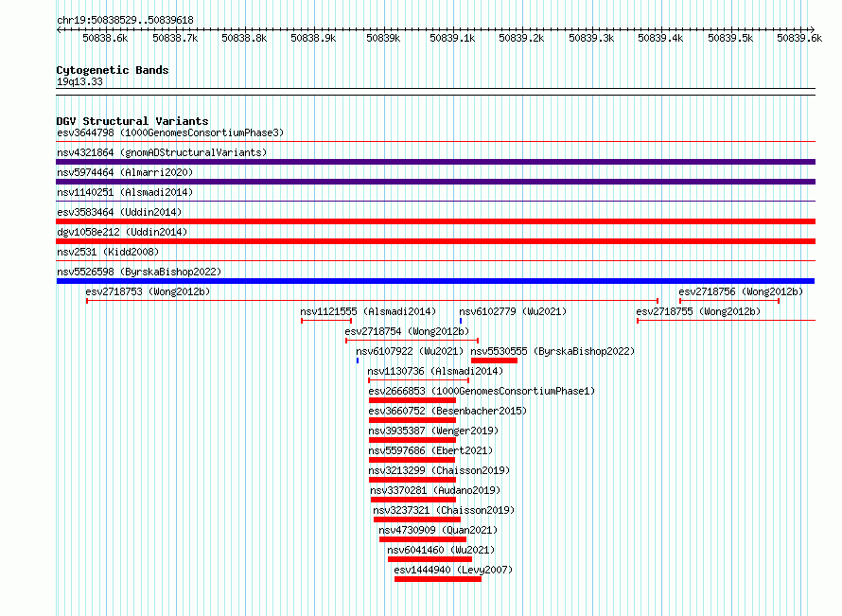Click the 50839k ruler label
This screenshot has width=842, height=616.
tap(383, 38)
